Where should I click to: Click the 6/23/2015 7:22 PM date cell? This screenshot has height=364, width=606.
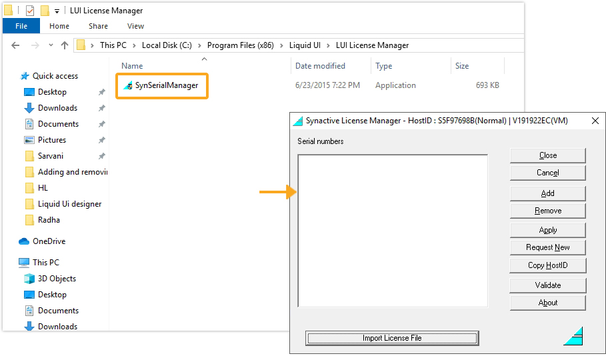[327, 85]
